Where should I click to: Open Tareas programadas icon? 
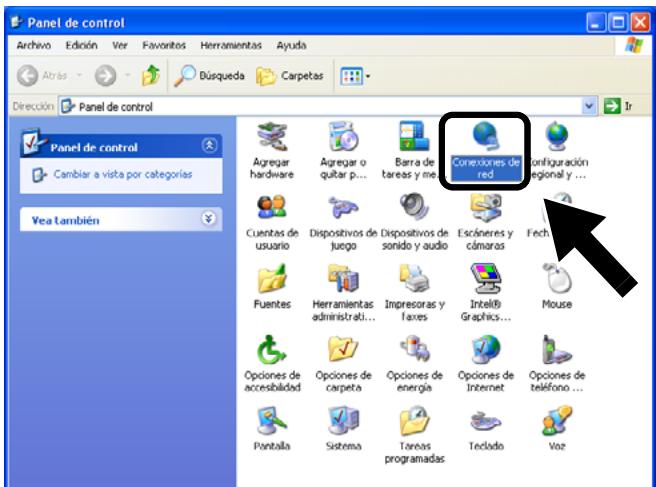click(414, 421)
